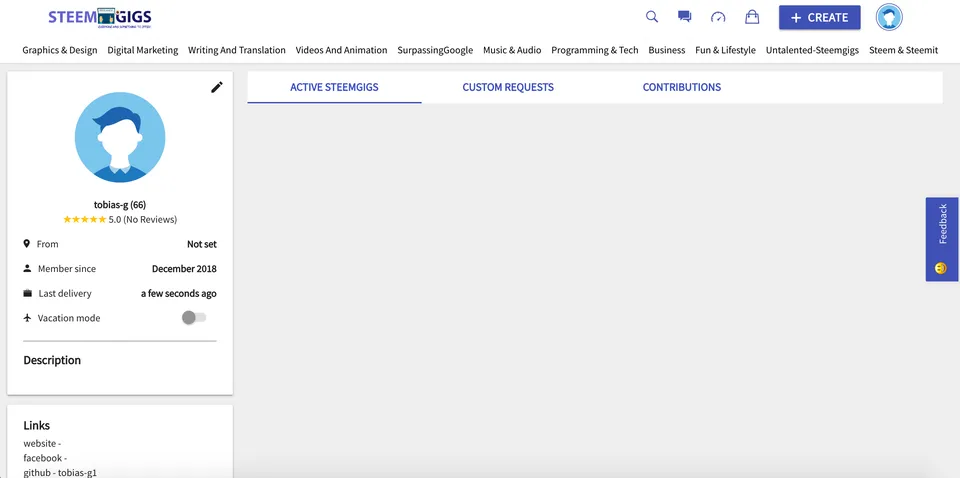Click the Vacation mode label
This screenshot has height=478, width=960.
click(x=69, y=318)
